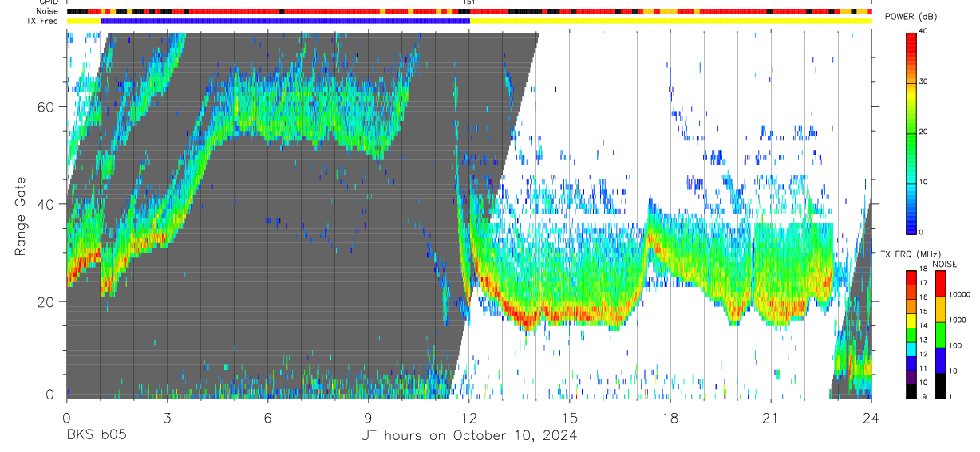Click the BKS b05 radar beam label

[x=96, y=436]
